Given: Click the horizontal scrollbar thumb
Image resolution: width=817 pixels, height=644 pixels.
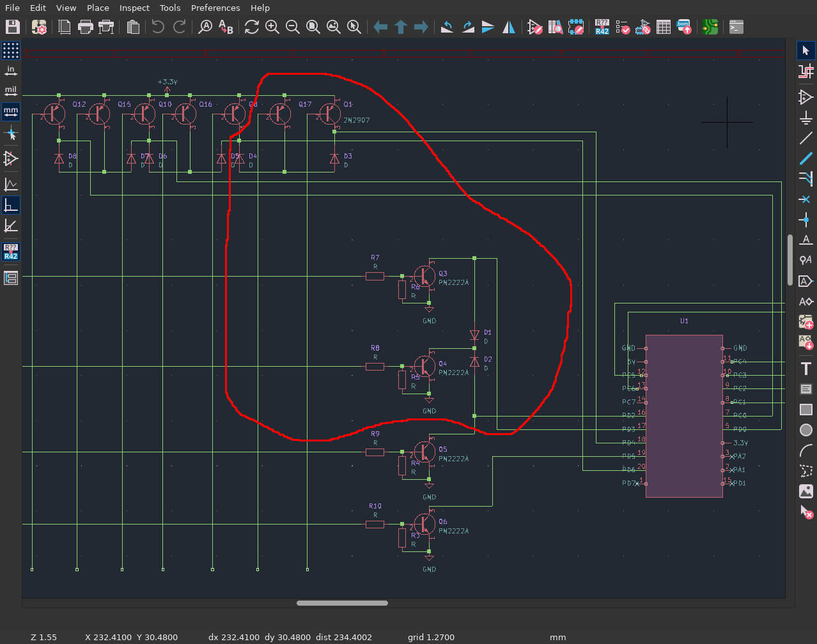Looking at the screenshot, I should coord(342,603).
